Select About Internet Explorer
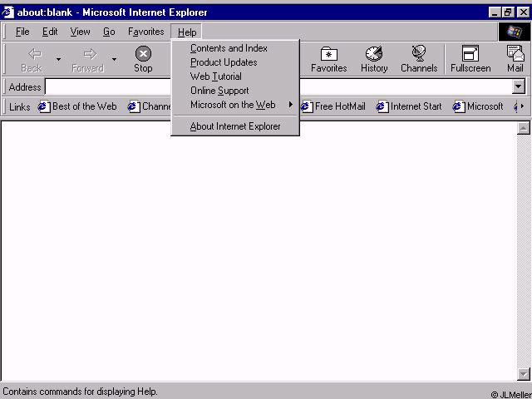The height and width of the screenshot is (399, 532). tap(235, 126)
